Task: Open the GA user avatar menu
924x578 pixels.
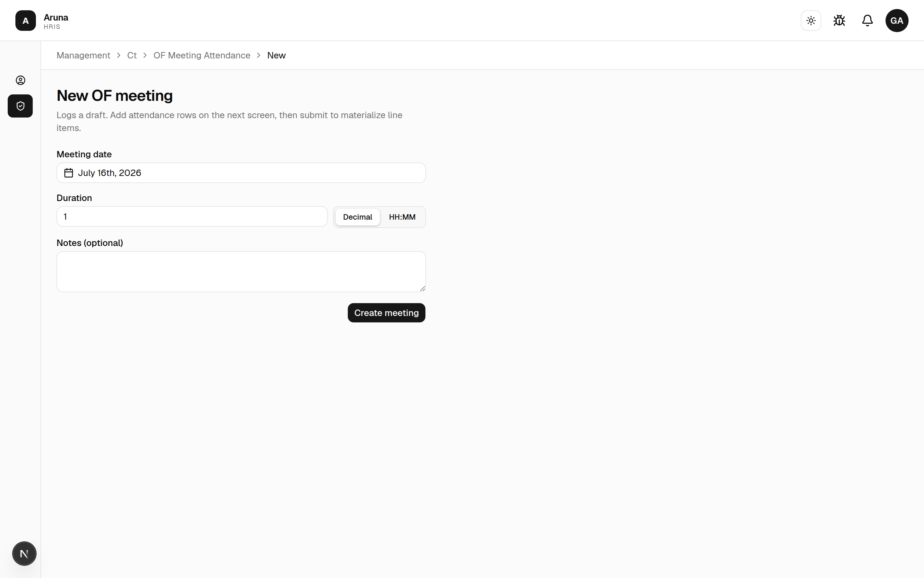Action: (x=897, y=21)
